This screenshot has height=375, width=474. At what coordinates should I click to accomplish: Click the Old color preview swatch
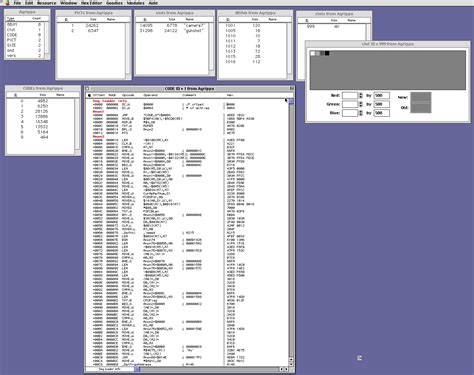coord(421,107)
